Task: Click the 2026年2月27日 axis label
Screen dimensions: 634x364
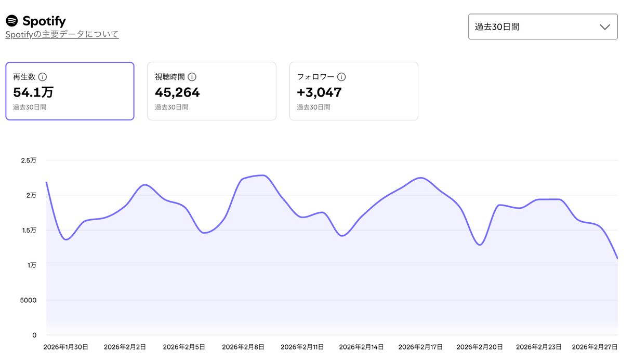Action: point(595,347)
